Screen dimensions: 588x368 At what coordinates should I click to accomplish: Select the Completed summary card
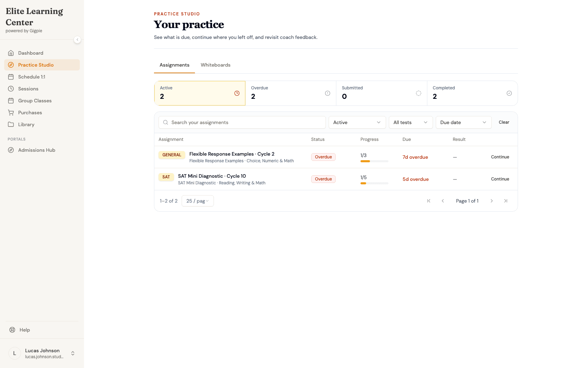tap(472, 93)
